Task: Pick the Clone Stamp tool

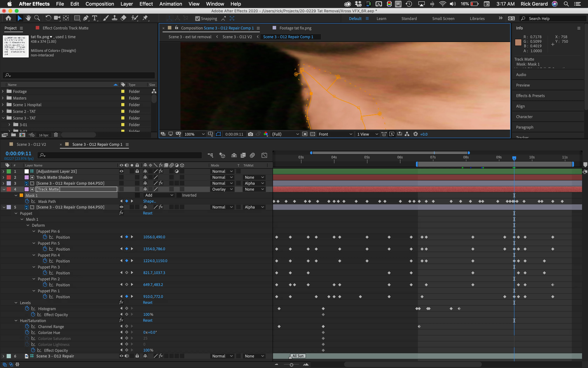Action: [x=114, y=18]
